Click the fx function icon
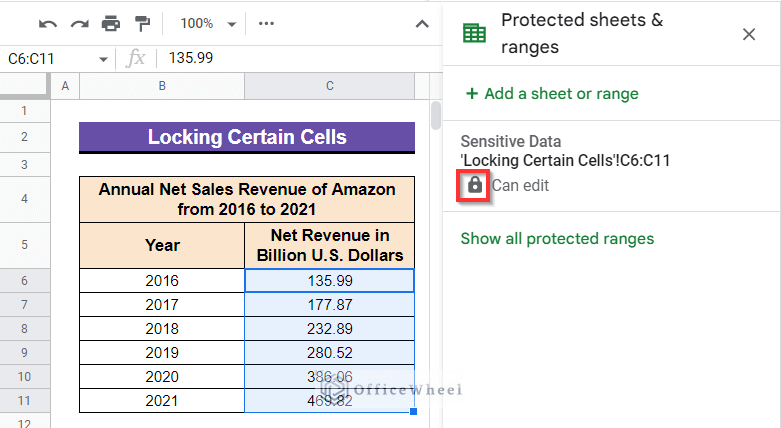This screenshot has height=428, width=781. tap(135, 58)
